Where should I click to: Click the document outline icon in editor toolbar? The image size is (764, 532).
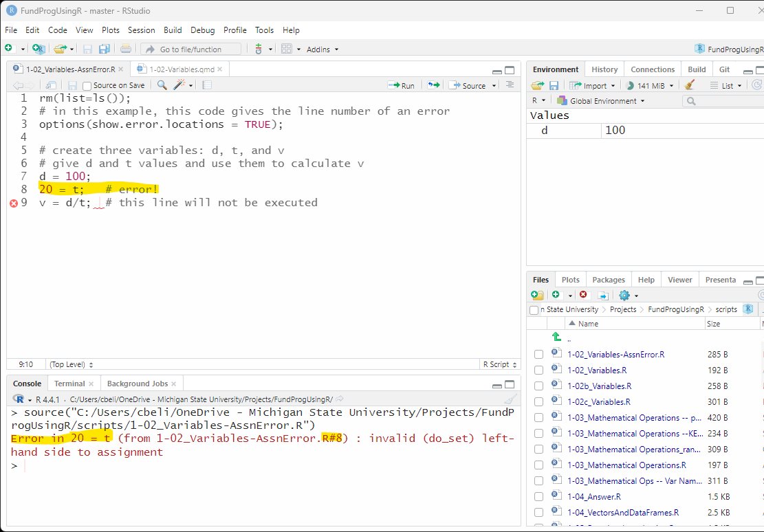[x=510, y=85]
